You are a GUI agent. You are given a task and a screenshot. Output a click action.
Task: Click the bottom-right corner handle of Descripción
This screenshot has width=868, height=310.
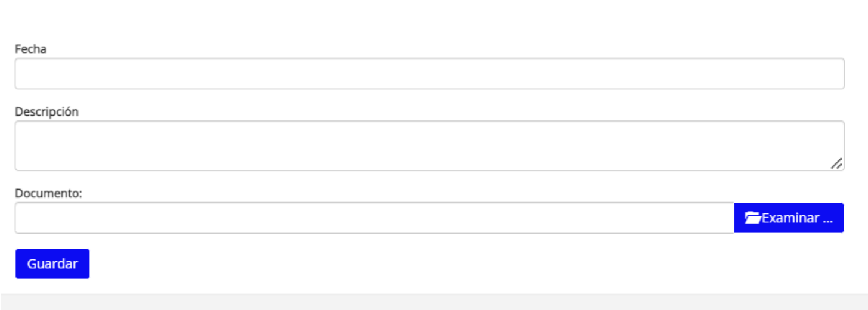836,163
